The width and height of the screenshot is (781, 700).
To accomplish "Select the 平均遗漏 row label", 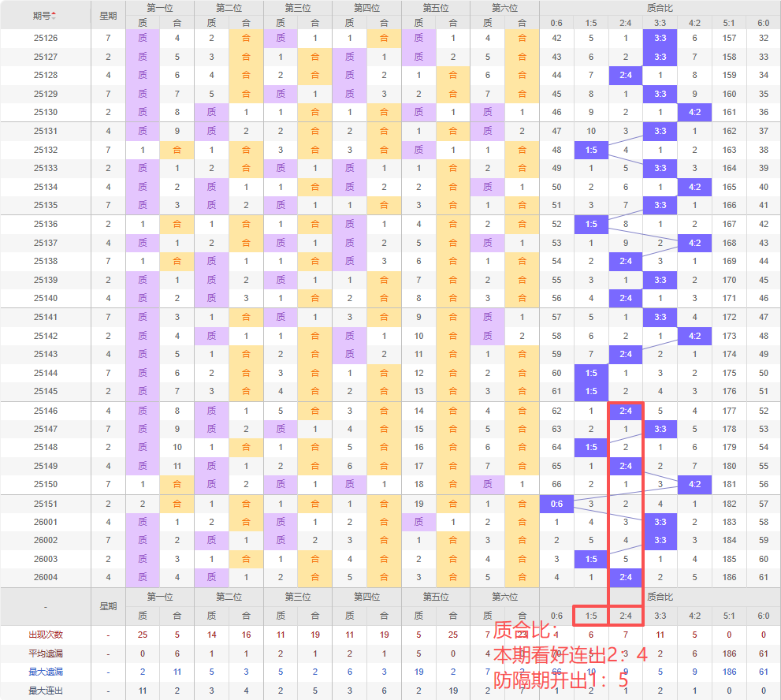I will (x=46, y=653).
